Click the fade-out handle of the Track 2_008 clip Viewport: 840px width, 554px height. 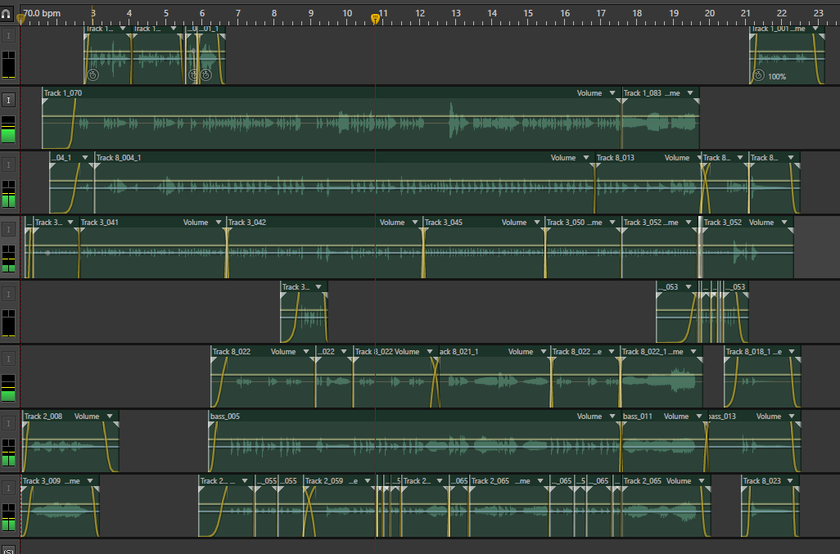point(116,424)
